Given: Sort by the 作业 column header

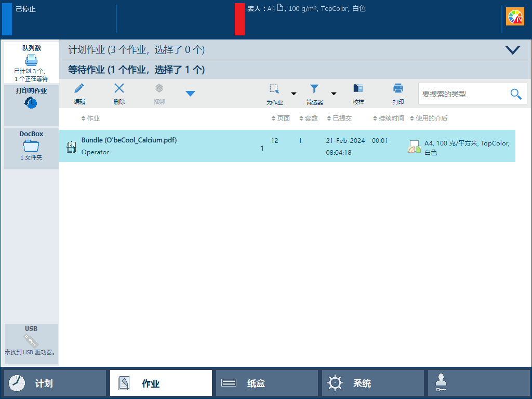Looking at the screenshot, I should [90, 118].
